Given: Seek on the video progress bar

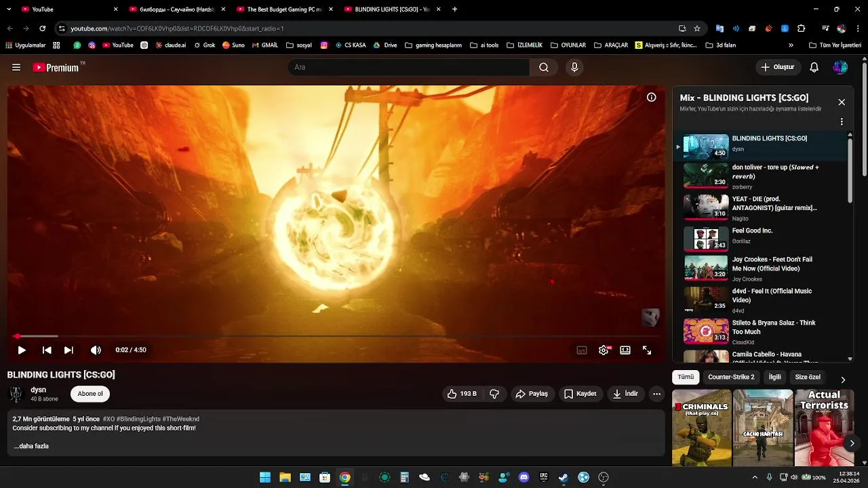Looking at the screenshot, I should [x=336, y=335].
